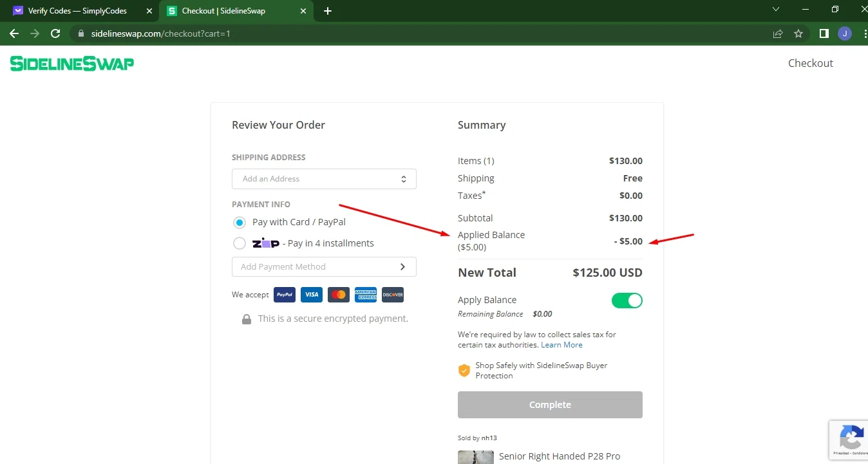Open the tab search chevron in title bar
868x464 pixels.
776,10
